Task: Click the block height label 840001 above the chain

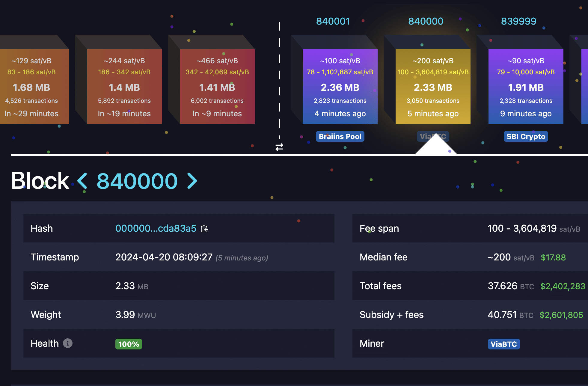Action: [333, 21]
